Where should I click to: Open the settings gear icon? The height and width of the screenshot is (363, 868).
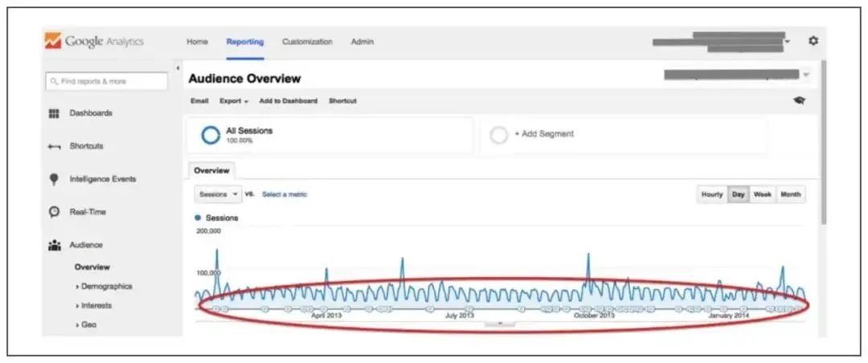coord(813,41)
